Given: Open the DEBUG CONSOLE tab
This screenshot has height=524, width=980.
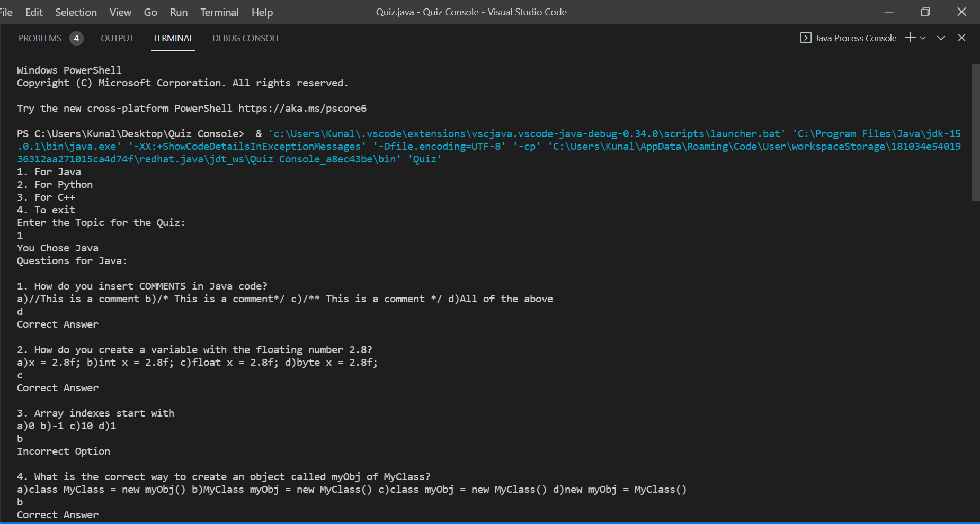Looking at the screenshot, I should [x=246, y=38].
